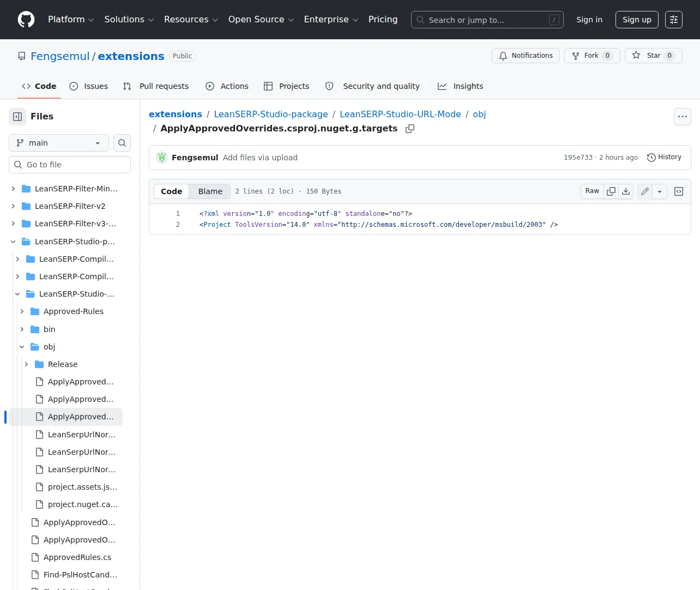700x590 pixels.
Task: Star this repository
Action: pos(653,56)
